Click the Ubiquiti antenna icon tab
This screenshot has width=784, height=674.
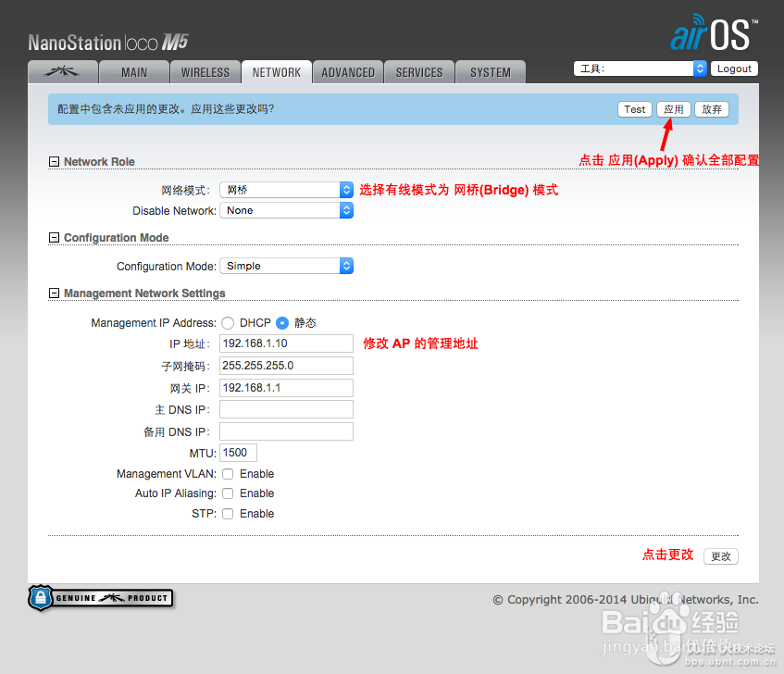coord(62,71)
